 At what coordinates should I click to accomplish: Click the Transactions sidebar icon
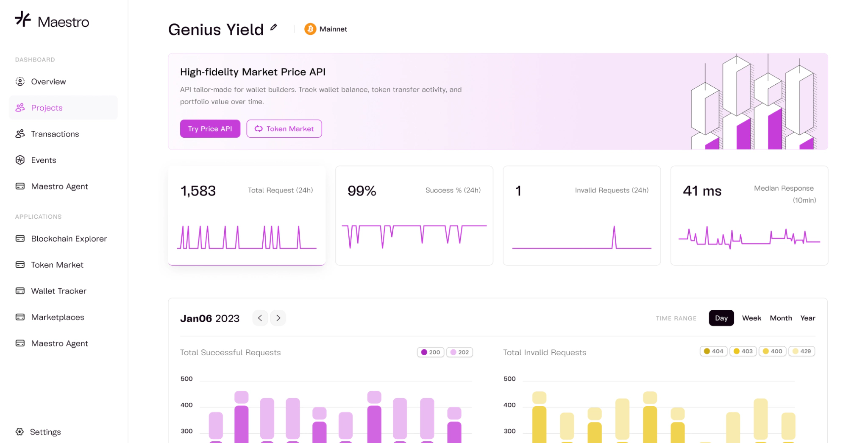tap(20, 134)
